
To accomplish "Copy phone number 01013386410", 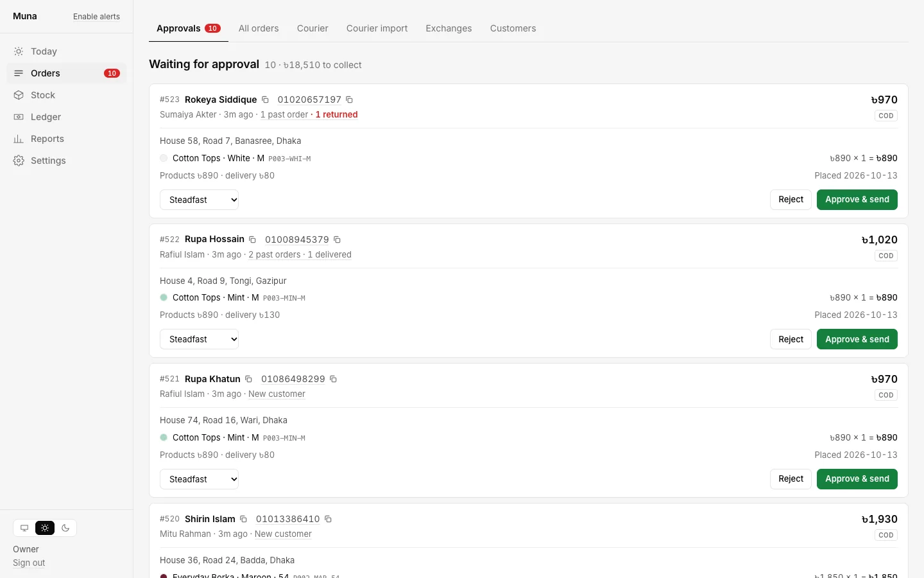I will click(x=328, y=519).
